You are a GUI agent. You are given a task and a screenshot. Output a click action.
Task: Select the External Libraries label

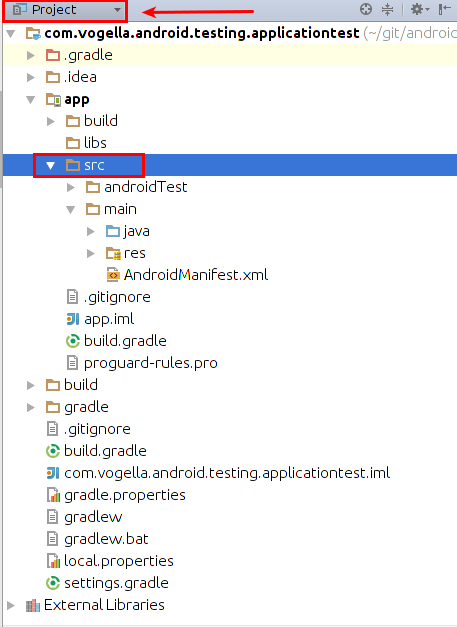coord(104,605)
